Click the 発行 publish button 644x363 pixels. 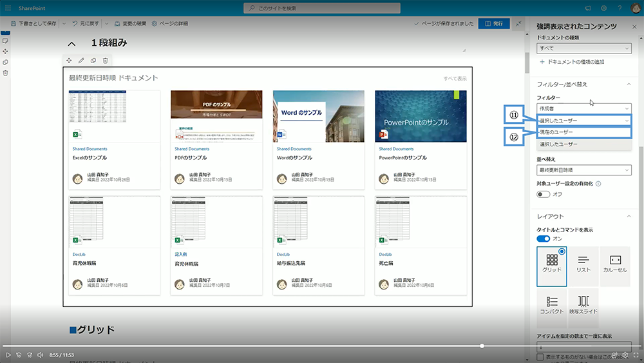point(494,23)
